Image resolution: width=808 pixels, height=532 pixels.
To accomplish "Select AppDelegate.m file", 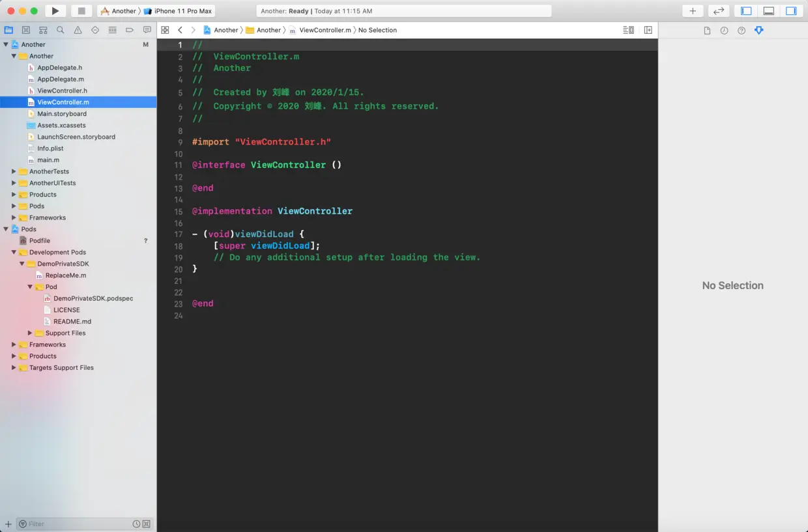I will [60, 79].
